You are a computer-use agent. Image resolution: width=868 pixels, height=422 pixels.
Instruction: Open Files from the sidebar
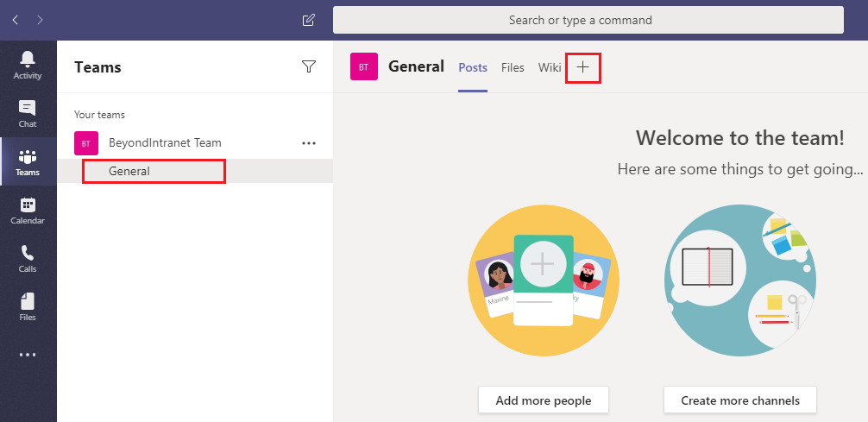[x=28, y=307]
